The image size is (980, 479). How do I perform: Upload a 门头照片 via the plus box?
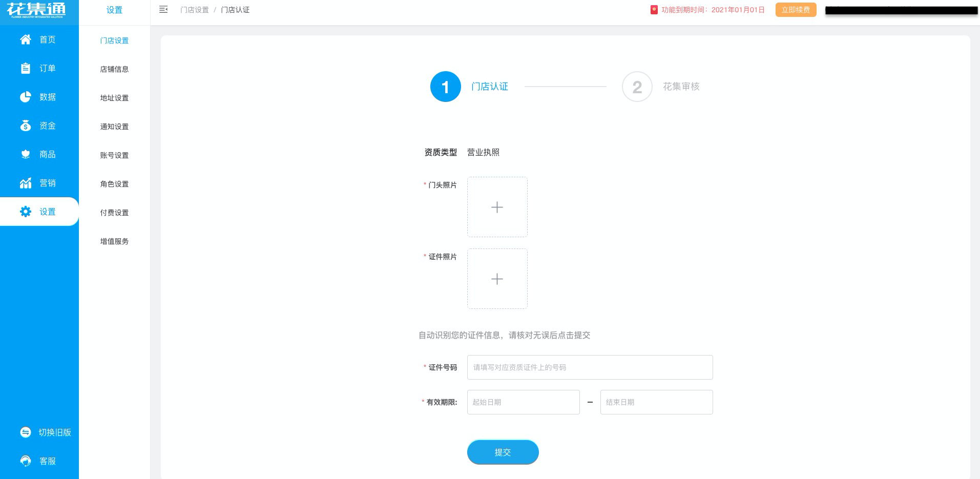[x=497, y=207]
